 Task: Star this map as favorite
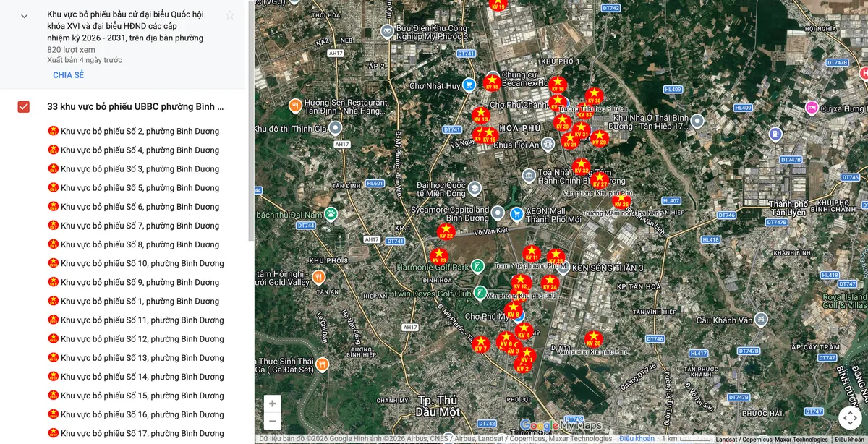(230, 15)
